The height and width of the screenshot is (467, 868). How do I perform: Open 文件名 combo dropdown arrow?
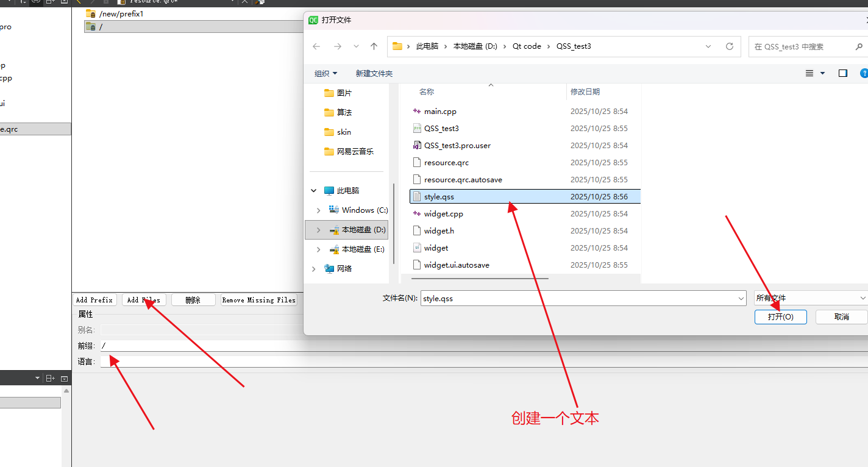[741, 298]
